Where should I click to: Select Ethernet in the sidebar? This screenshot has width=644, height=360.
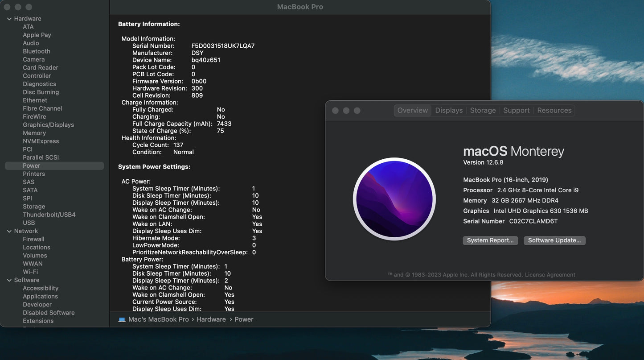pyautogui.click(x=35, y=100)
